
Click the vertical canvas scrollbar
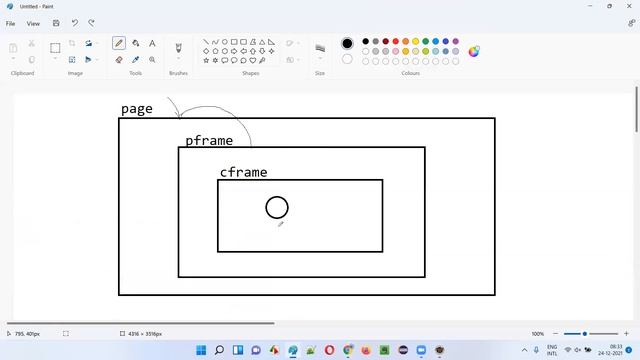(636, 109)
